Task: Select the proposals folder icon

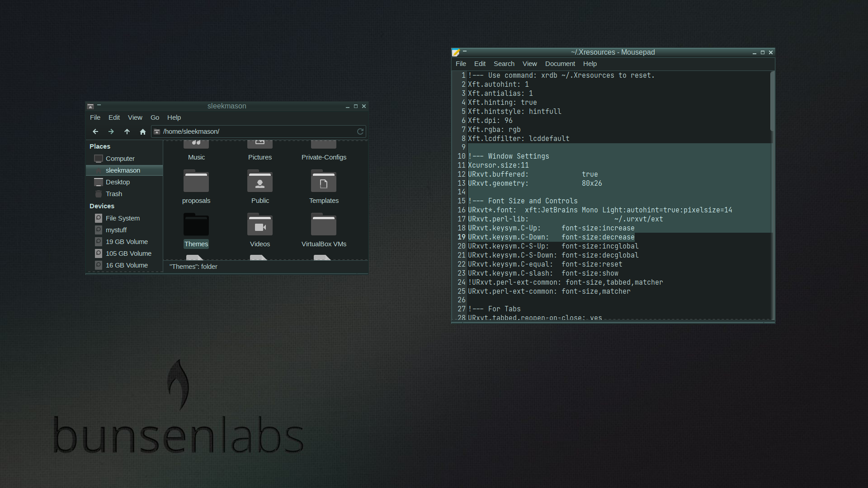Action: pyautogui.click(x=196, y=181)
